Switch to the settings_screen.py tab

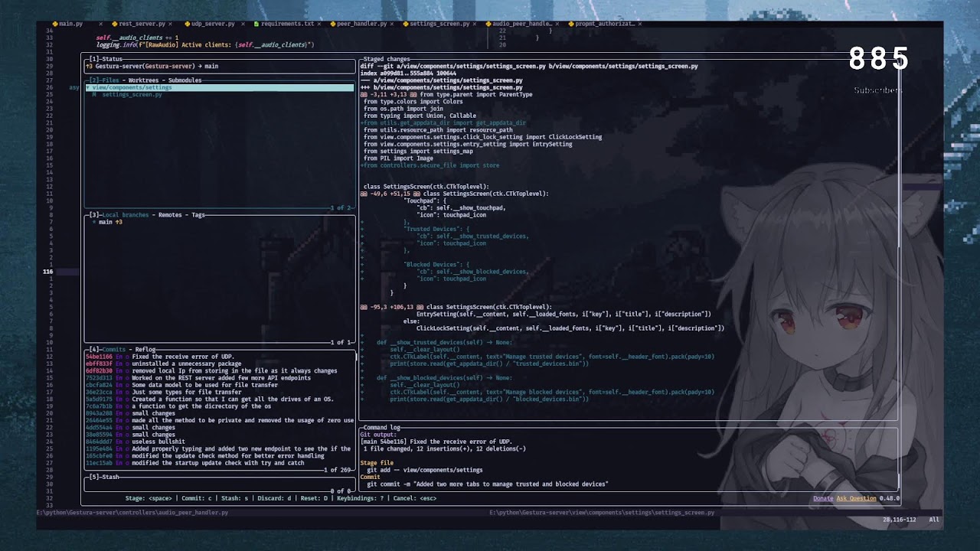tap(439, 24)
